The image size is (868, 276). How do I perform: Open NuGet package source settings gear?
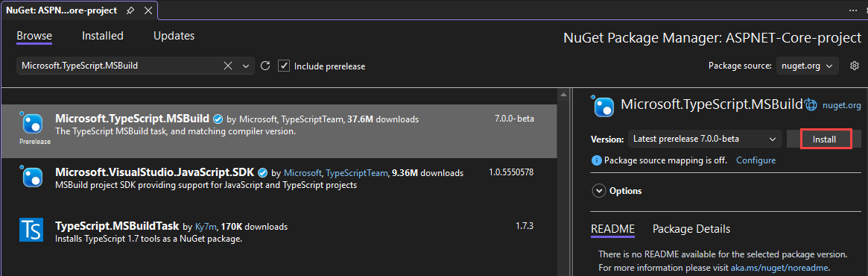click(x=854, y=66)
